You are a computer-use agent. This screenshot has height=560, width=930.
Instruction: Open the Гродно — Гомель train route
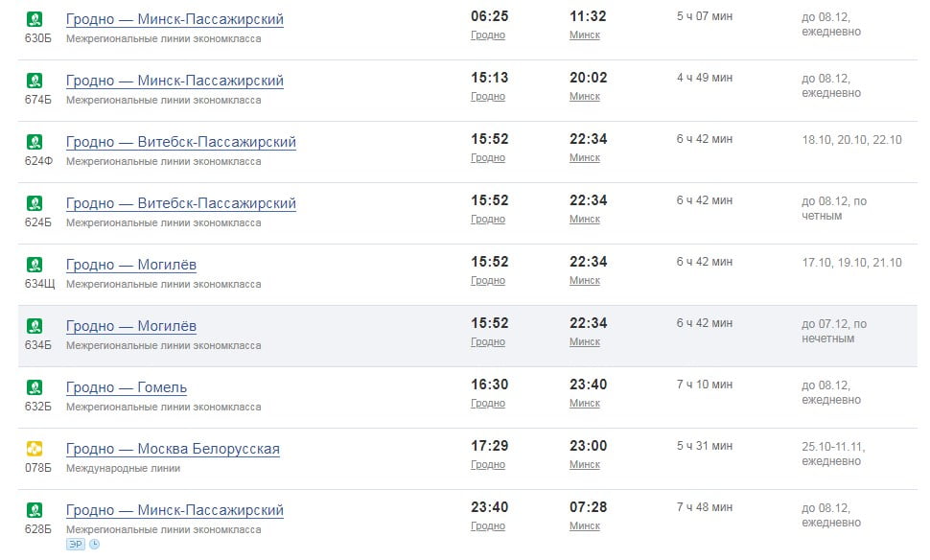(x=127, y=387)
